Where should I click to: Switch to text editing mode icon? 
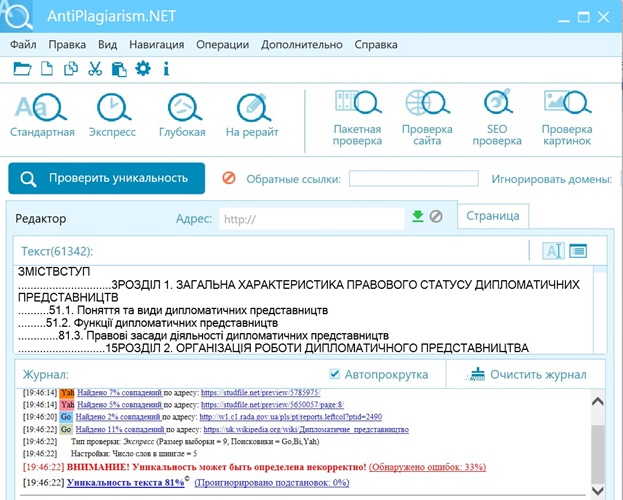click(x=553, y=251)
